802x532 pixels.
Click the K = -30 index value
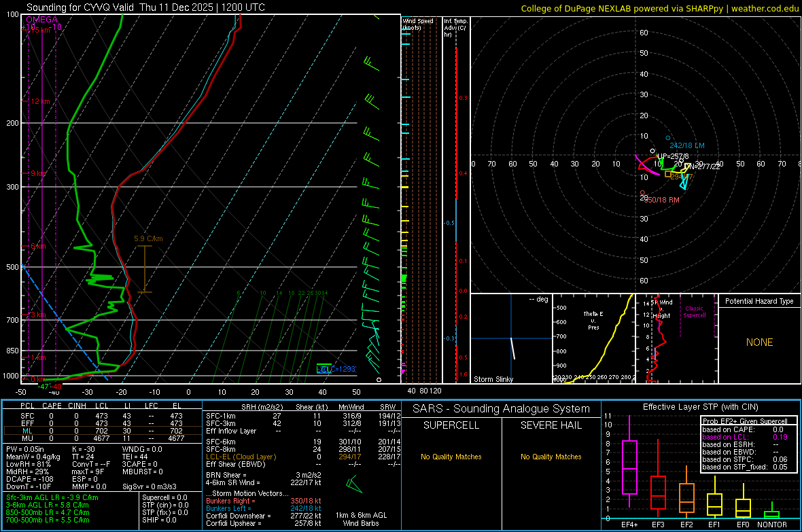tap(84, 449)
